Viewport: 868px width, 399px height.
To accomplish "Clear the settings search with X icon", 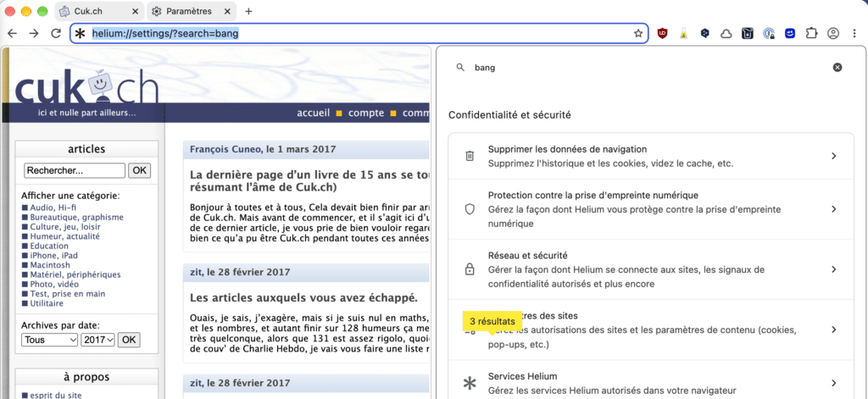I will pyautogui.click(x=837, y=68).
